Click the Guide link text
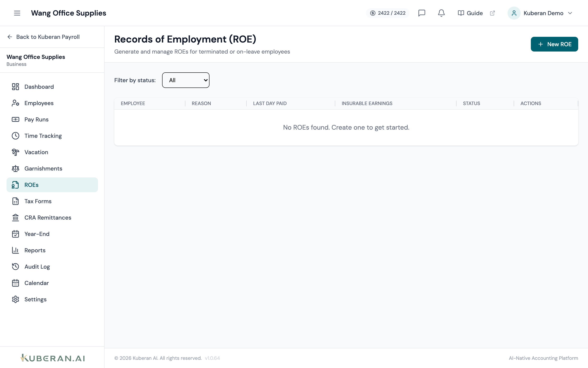 (474, 13)
